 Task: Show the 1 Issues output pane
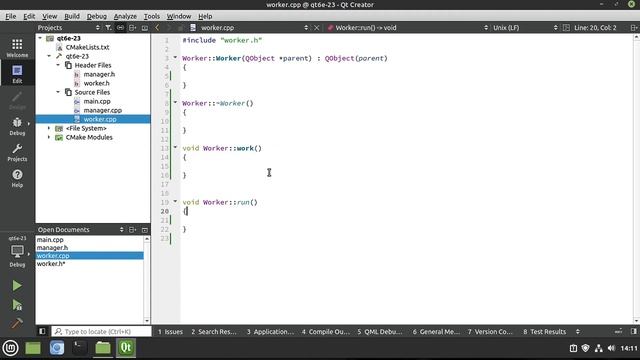170,331
